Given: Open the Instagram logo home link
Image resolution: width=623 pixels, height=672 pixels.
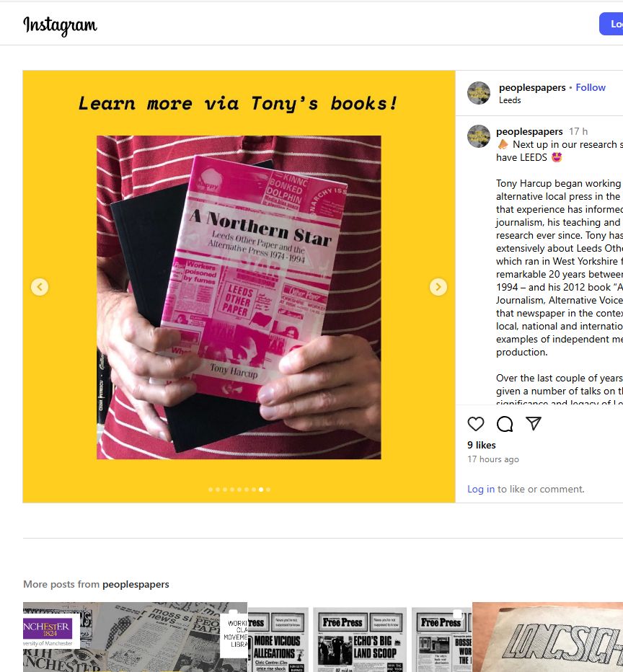Looking at the screenshot, I should (x=60, y=26).
